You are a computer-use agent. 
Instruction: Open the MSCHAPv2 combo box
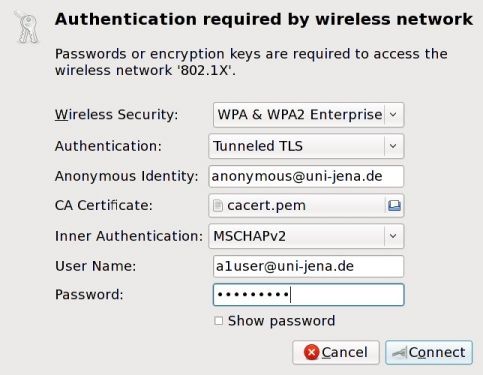pos(306,236)
